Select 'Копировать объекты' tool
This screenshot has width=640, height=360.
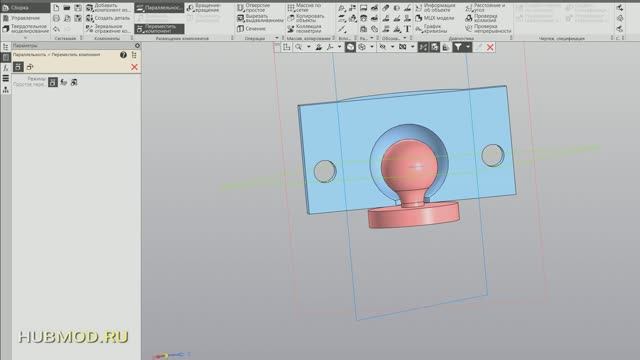click(x=306, y=18)
